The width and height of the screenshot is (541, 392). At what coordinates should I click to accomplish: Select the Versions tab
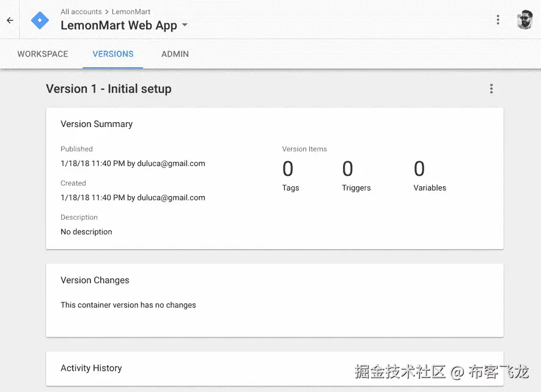point(113,54)
